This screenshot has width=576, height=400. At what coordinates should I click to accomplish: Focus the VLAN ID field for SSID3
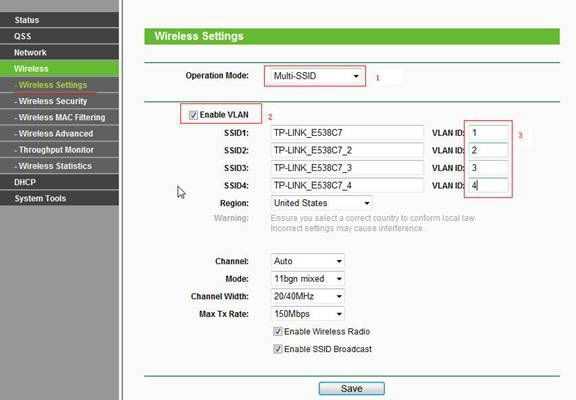tap(489, 168)
